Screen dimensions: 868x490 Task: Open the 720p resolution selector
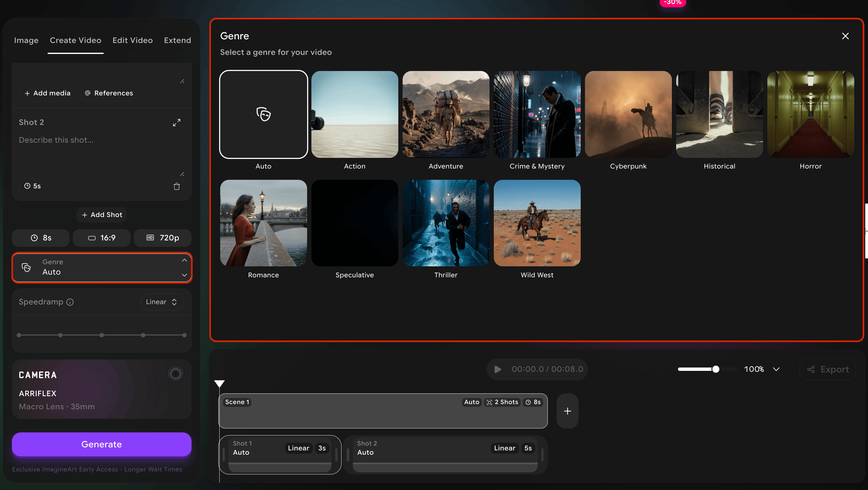coord(163,238)
